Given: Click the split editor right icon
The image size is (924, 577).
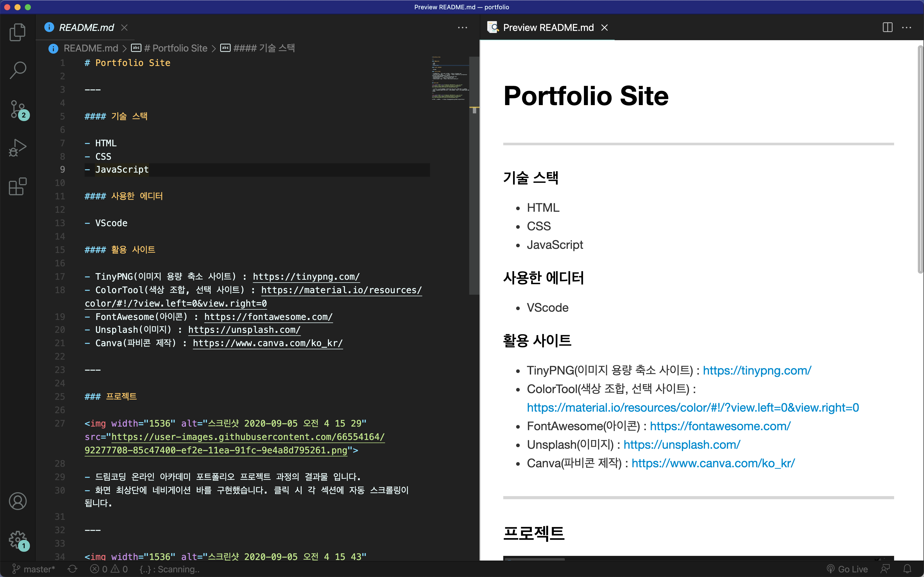Looking at the screenshot, I should click(887, 28).
